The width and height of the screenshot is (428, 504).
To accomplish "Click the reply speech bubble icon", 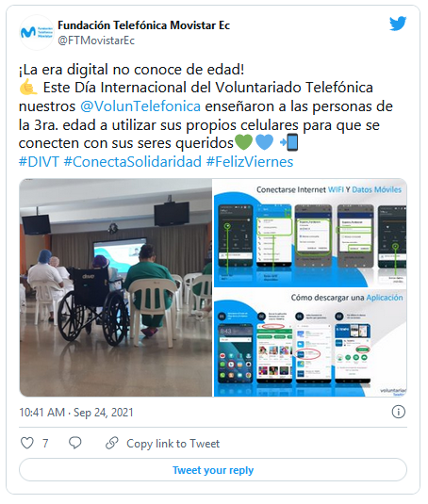I will point(75,443).
